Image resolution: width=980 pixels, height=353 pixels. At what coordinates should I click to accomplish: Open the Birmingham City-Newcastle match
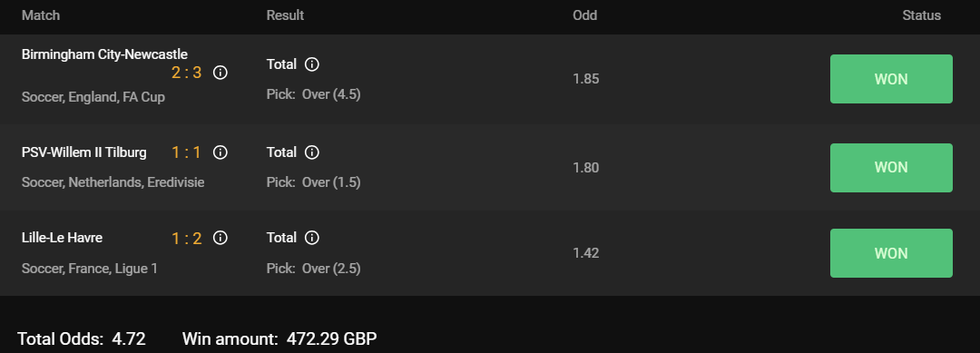pos(104,54)
